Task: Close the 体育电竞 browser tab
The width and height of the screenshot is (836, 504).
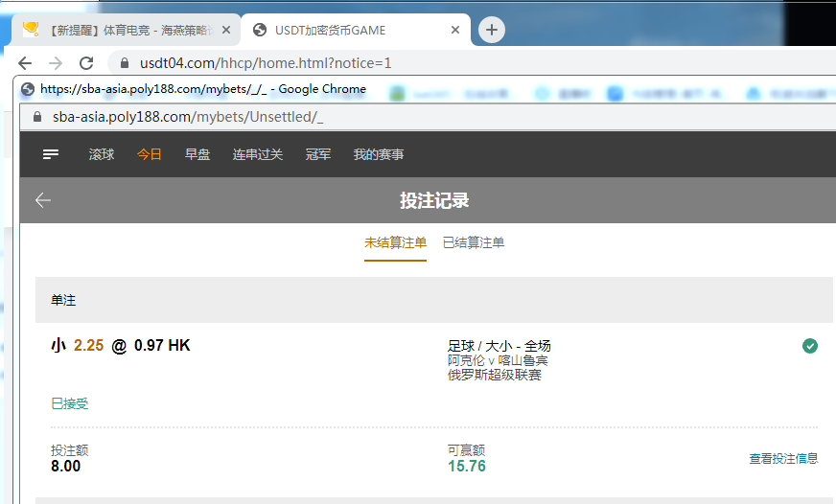Action: [x=226, y=30]
